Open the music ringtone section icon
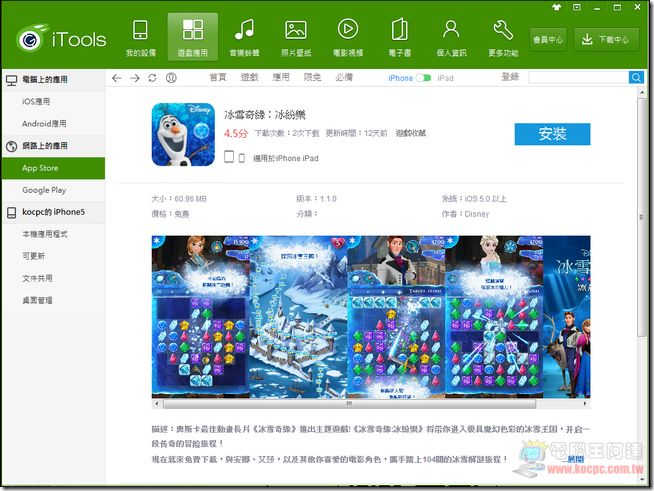The width and height of the screenshot is (654, 491). click(x=244, y=37)
